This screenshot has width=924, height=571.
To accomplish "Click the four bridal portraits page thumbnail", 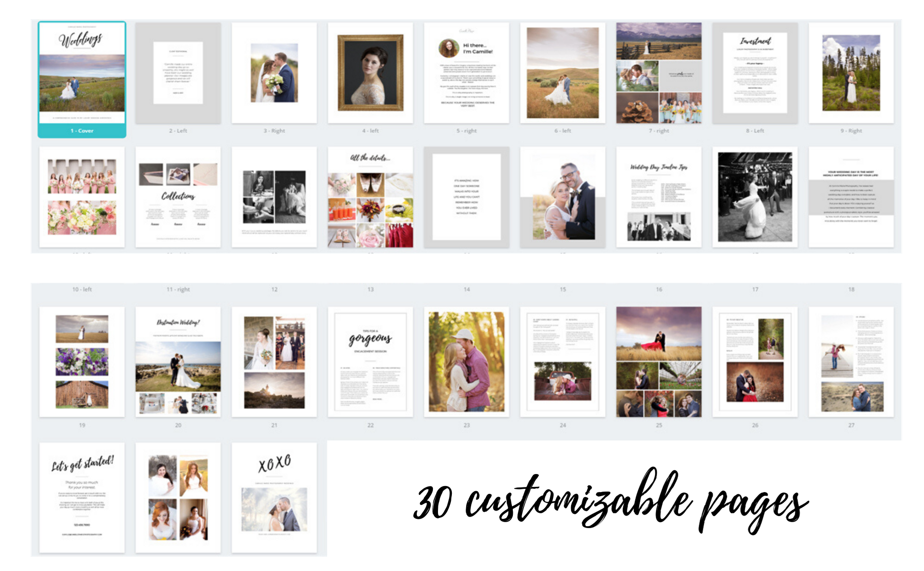I will tap(178, 498).
